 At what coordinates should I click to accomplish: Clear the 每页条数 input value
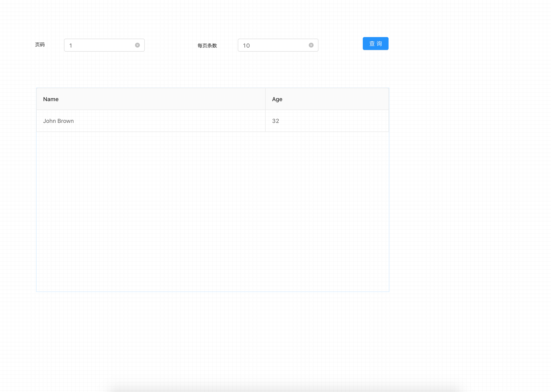311,45
